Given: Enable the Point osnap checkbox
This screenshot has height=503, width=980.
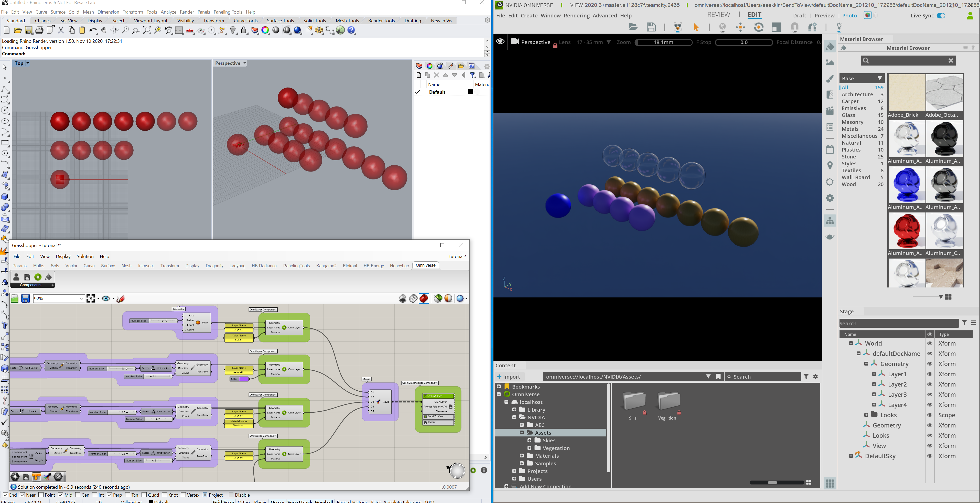Looking at the screenshot, I should point(41,495).
